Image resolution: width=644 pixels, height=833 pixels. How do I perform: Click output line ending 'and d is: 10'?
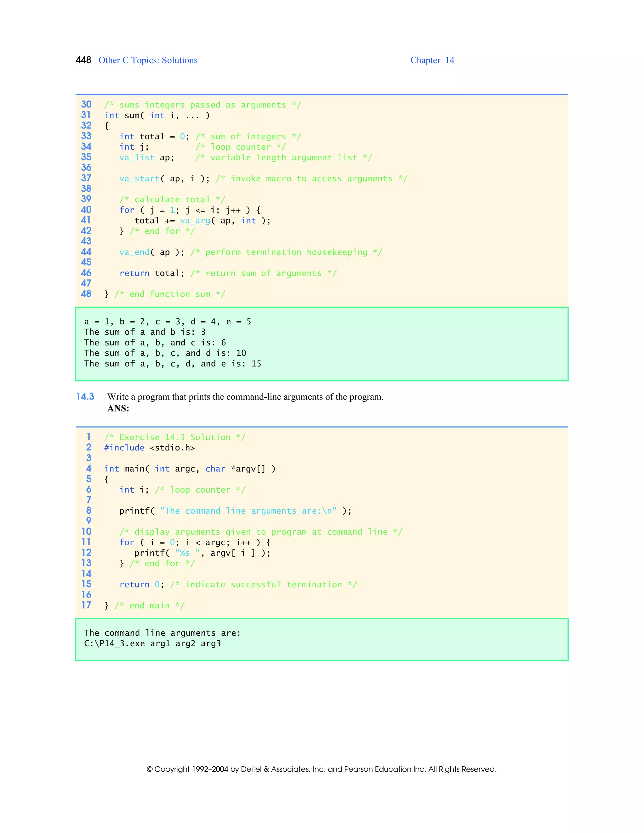(x=165, y=353)
